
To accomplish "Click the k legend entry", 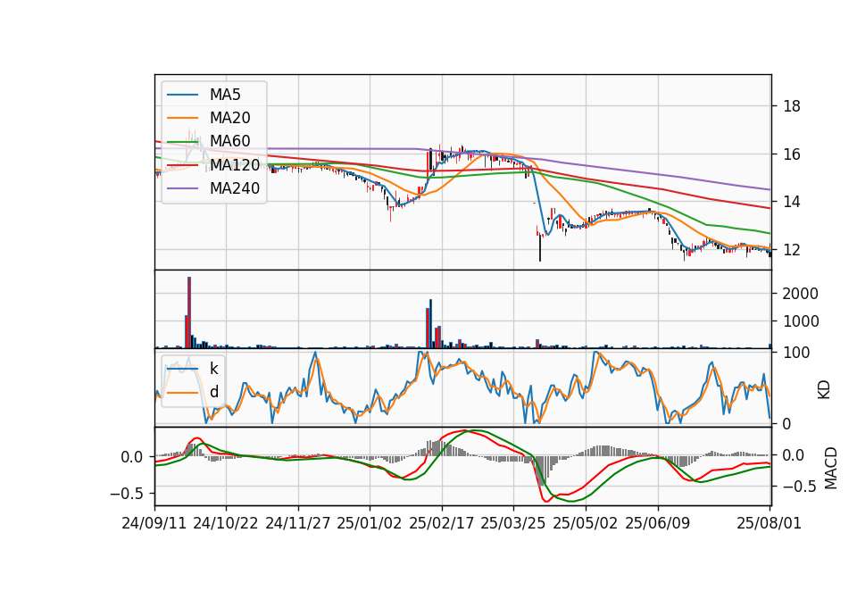I will pyautogui.click(x=193, y=369).
